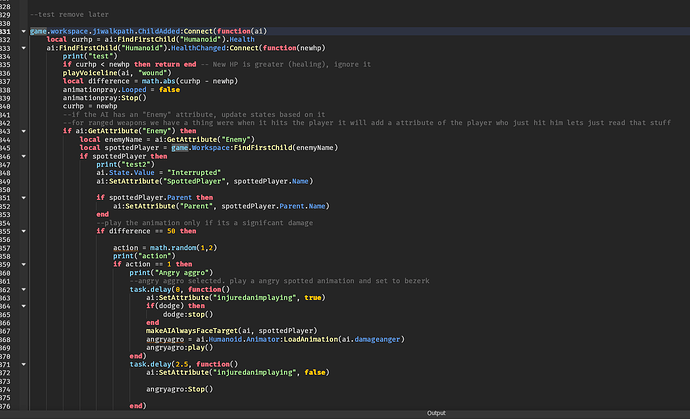Click SetAttribute("injuredanimplaying", false) line

pyautogui.click(x=238, y=372)
